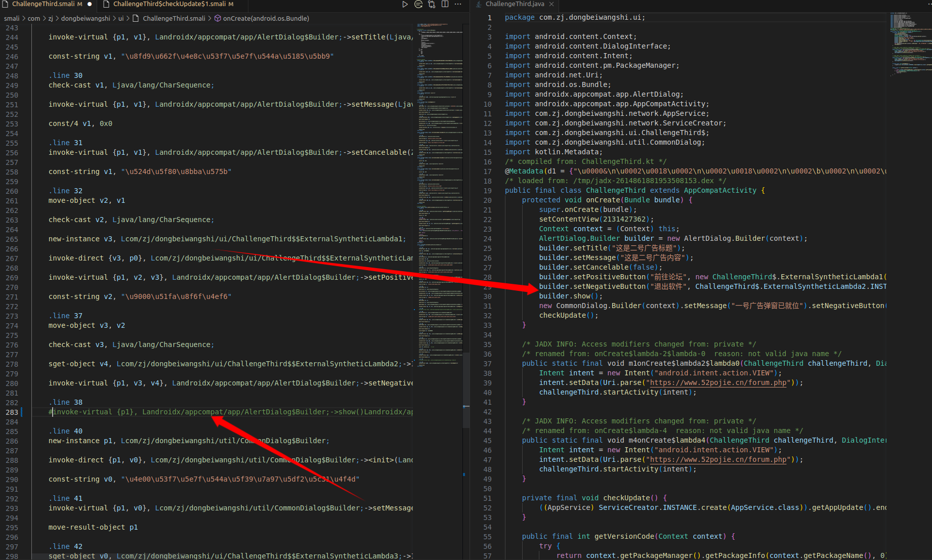This screenshot has height=560, width=932.
Task: Click 'import kotlin.Metadata;' line
Action: pos(554,152)
